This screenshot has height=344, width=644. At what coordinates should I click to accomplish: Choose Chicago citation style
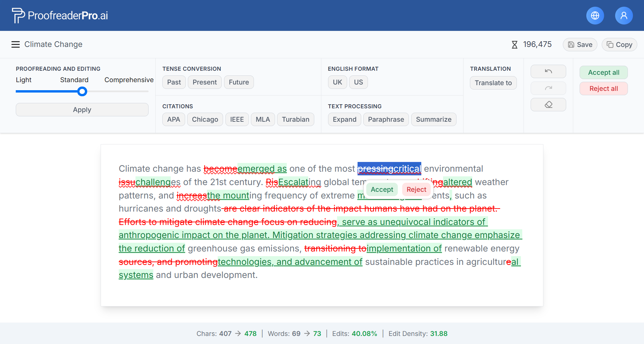[x=205, y=119]
